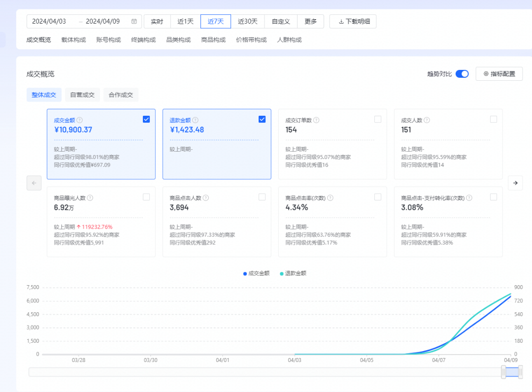Click the 119232.76% increase value
The width and height of the screenshot is (532, 392).
coord(97,227)
